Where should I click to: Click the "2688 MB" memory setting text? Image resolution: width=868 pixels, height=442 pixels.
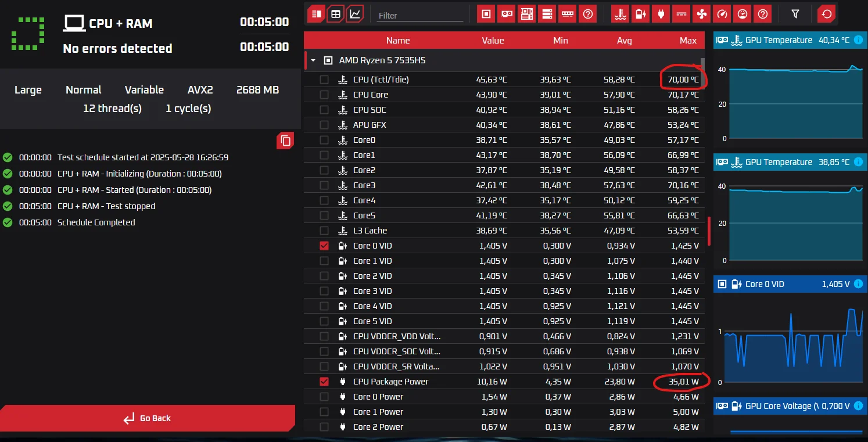point(258,90)
